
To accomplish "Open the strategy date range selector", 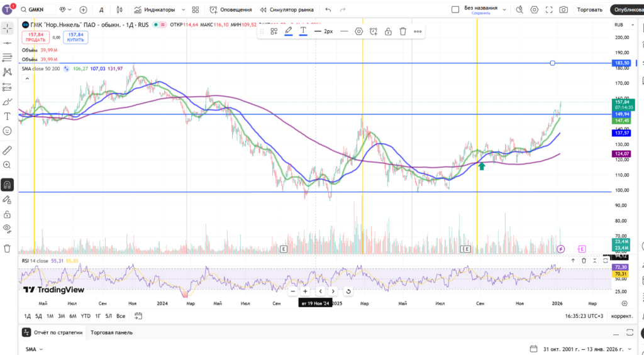I will 582,349.
